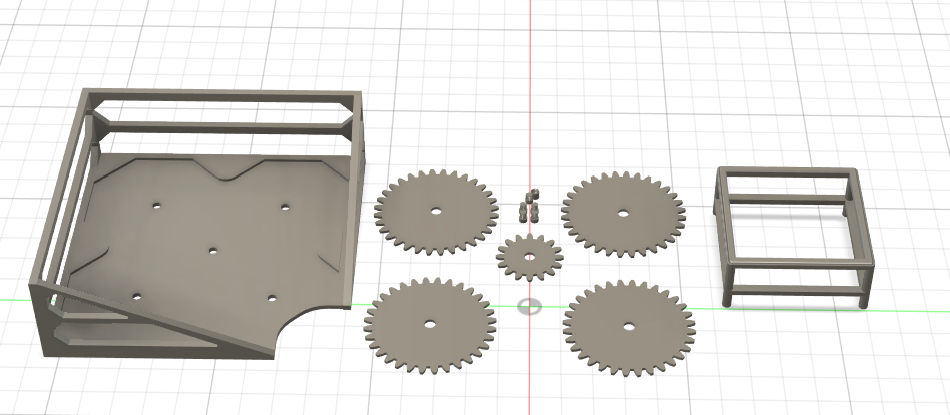
Task: Select the cluster of small pins
Action: [x=530, y=205]
